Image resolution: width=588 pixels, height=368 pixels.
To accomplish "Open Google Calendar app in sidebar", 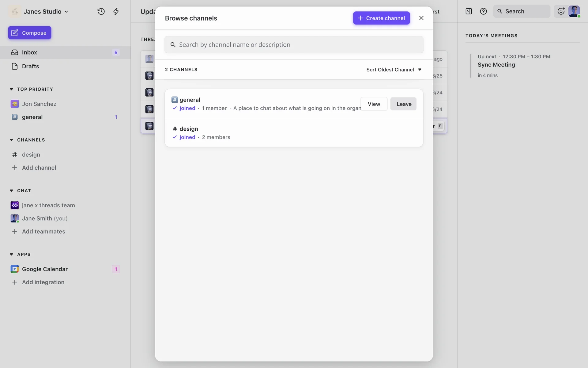I will (x=45, y=269).
